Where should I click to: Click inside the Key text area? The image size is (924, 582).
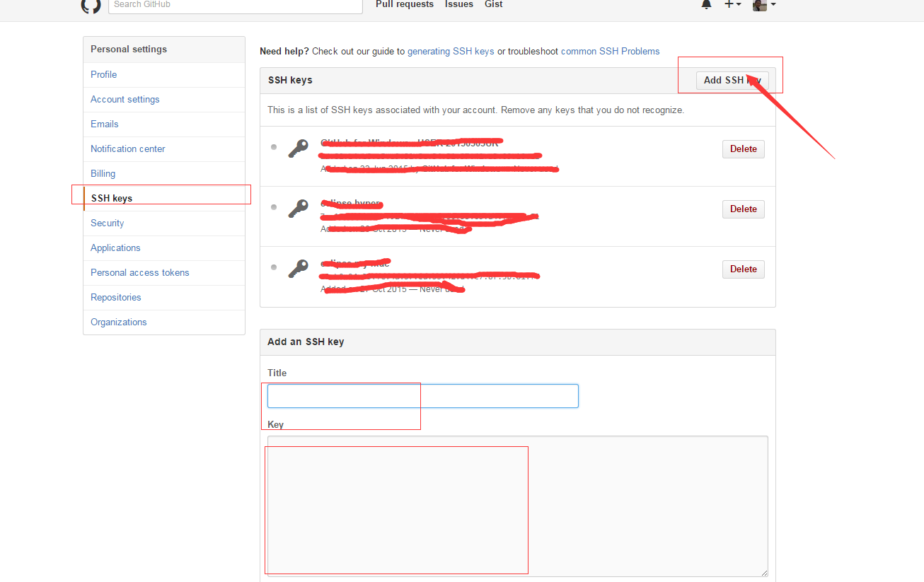coord(518,506)
